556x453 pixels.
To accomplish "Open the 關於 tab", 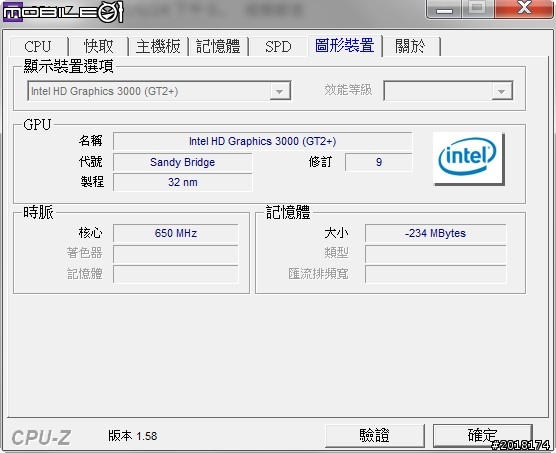I will (411, 46).
